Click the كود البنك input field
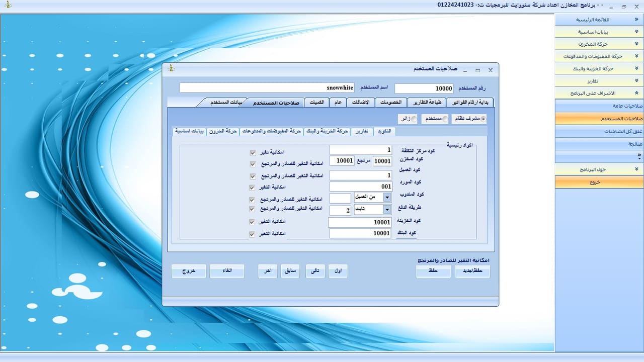Screen dimensions: 644x362 (361, 233)
